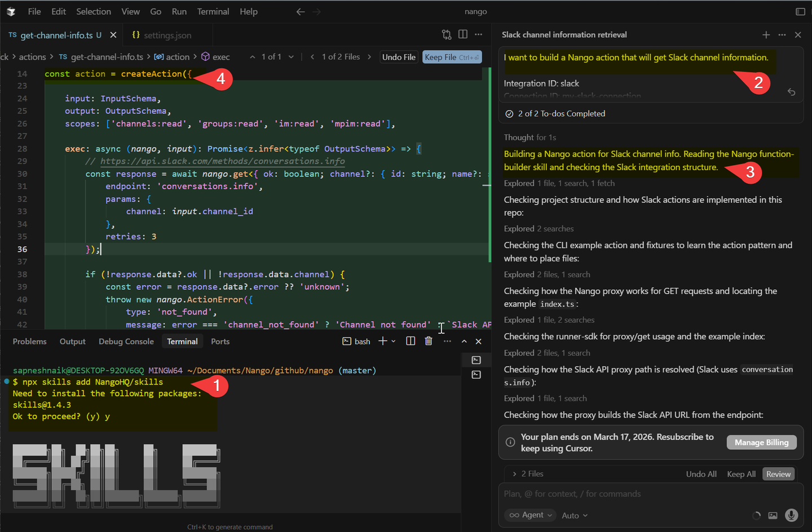Go forward with the right arrow navigation icon
This screenshot has width=812, height=532.
tap(316, 11)
